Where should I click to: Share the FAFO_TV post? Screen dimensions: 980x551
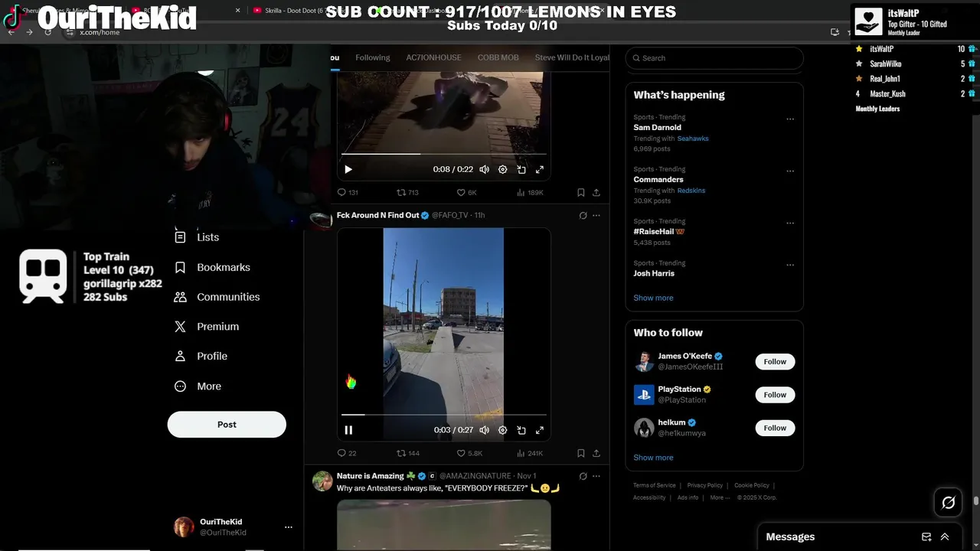click(596, 453)
